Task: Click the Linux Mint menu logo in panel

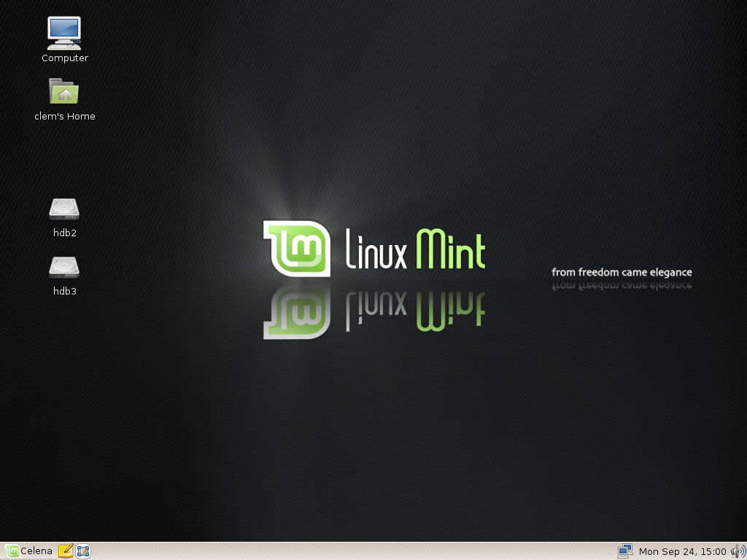Action: [12, 551]
